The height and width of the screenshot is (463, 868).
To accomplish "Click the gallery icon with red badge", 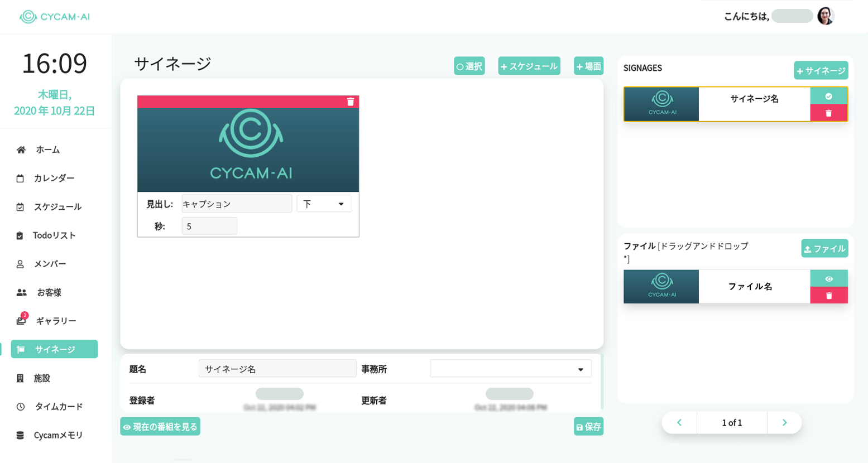I will pyautogui.click(x=21, y=320).
